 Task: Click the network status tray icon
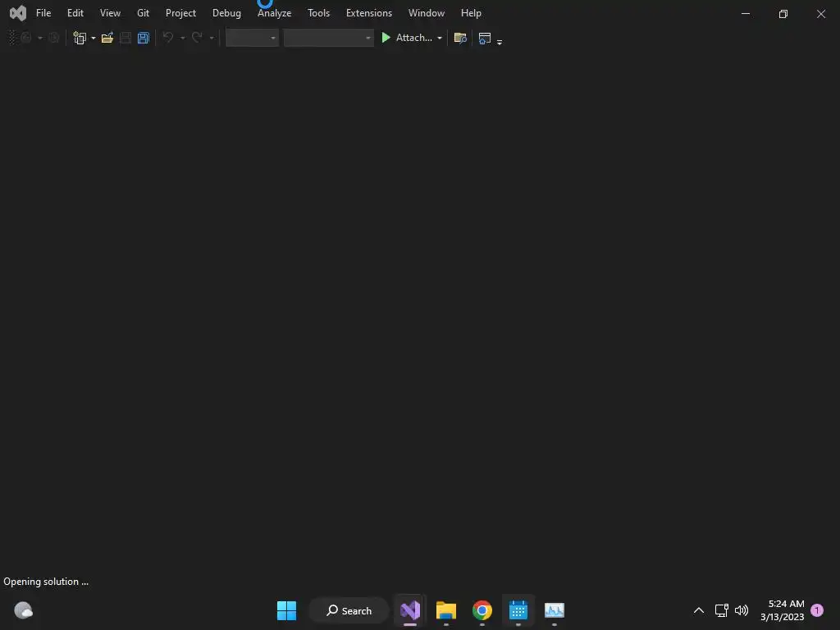coord(722,610)
